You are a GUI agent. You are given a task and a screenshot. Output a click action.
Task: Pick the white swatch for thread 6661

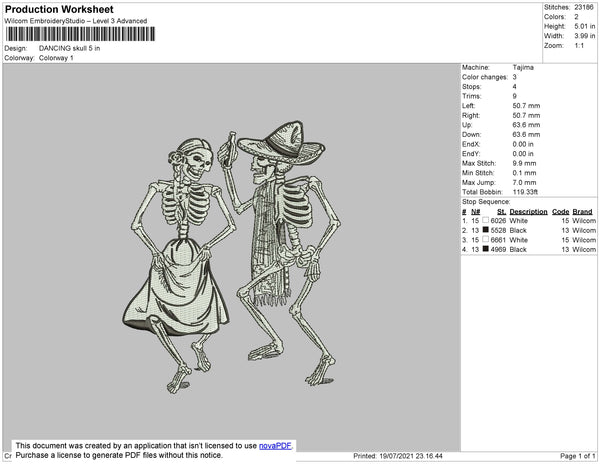click(x=486, y=240)
